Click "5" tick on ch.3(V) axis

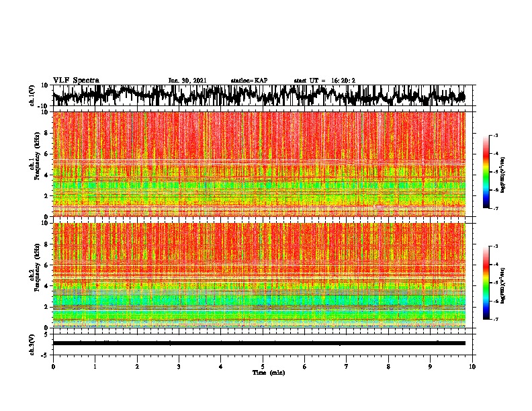47,334
